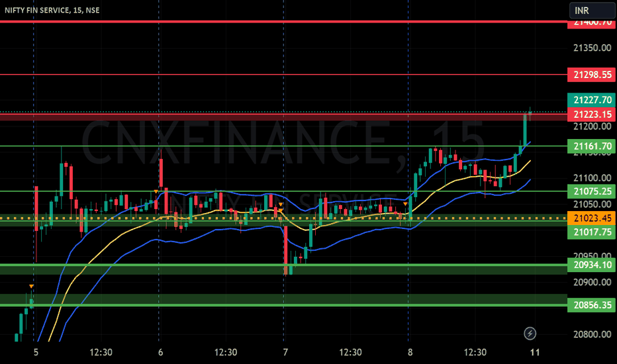Select the 21227.70 current price label
Screen dimensions: 617x364
pos(591,100)
